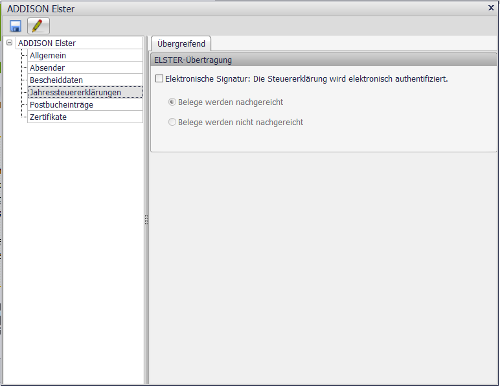Close the ADDISON Elster window
The width and height of the screenshot is (500, 387).
tap(491, 7)
